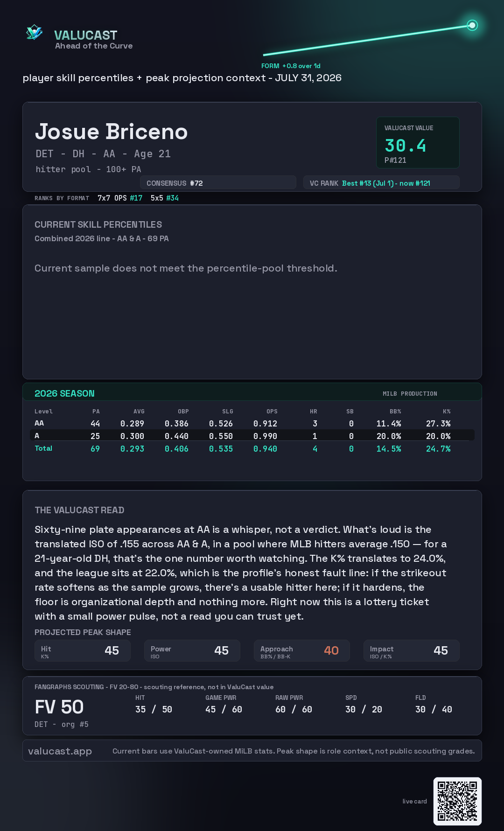Click the 7x7 OPS #17 rank
Screen dimensions: 504x831
pos(120,198)
